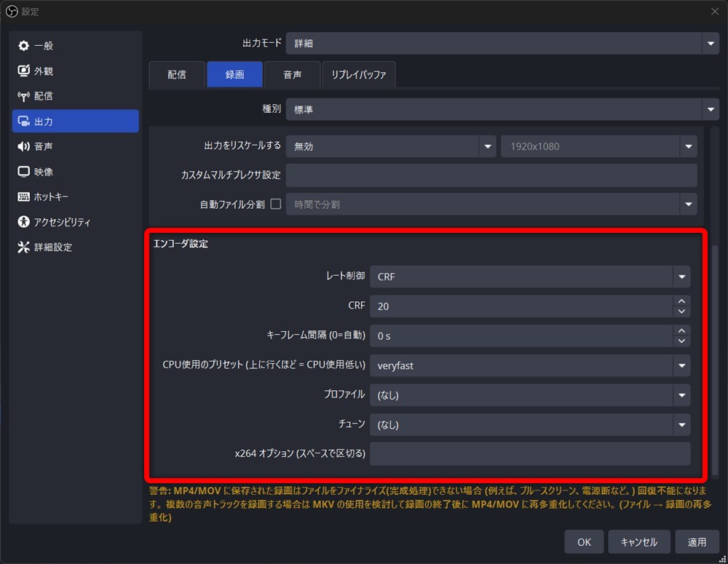Open the リプレイバッファ tab
Viewport: 728px width, 564px height.
[x=358, y=74]
